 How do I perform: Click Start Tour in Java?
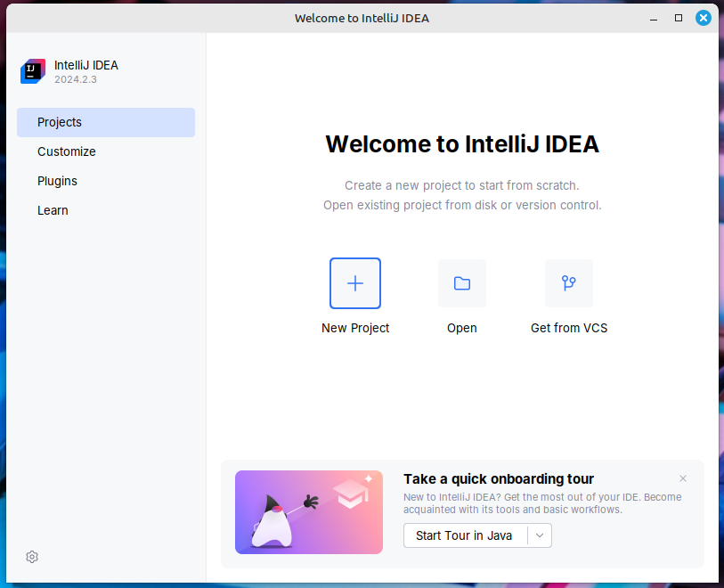(465, 535)
